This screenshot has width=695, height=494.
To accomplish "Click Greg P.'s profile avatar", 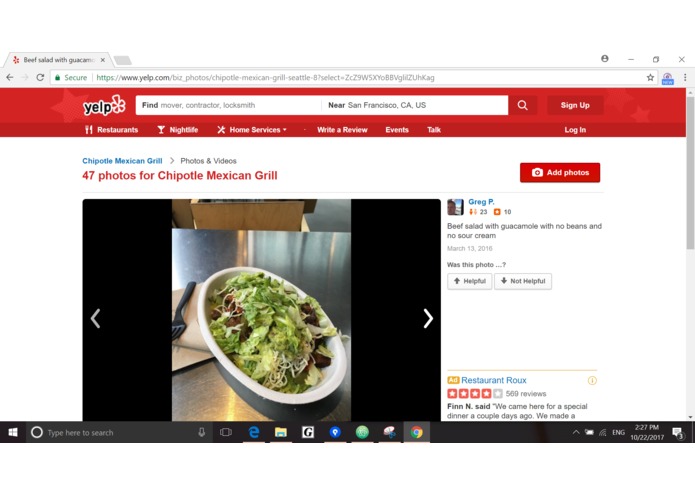I will point(455,207).
